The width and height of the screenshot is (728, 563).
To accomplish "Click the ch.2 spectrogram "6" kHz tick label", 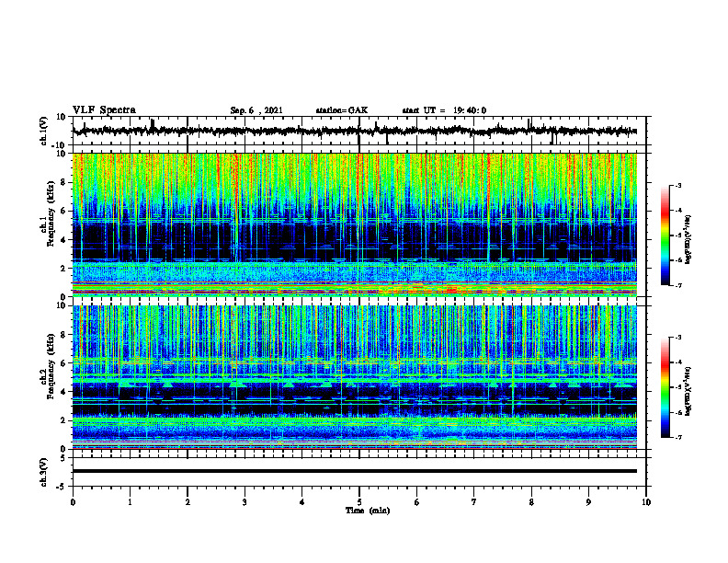I will [x=64, y=363].
